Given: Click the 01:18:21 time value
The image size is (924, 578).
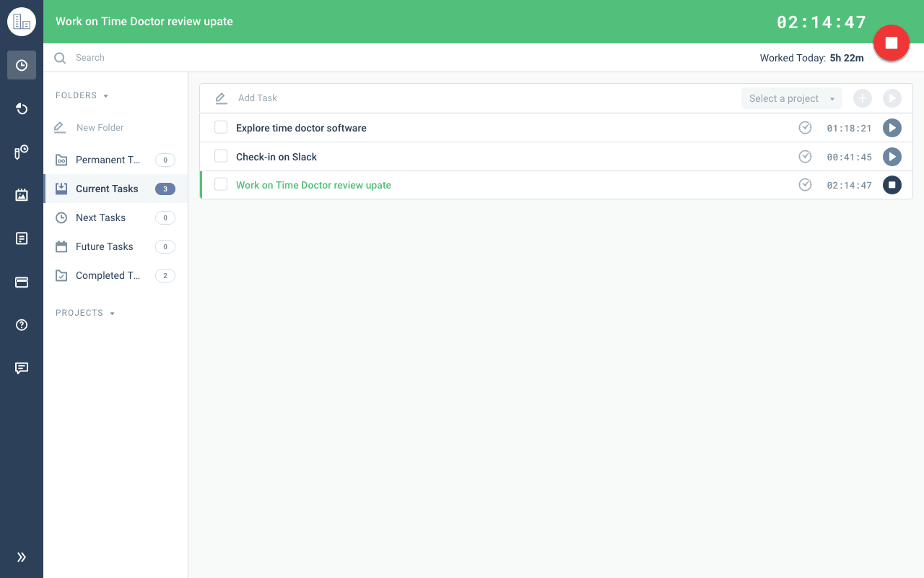Looking at the screenshot, I should 849,129.
